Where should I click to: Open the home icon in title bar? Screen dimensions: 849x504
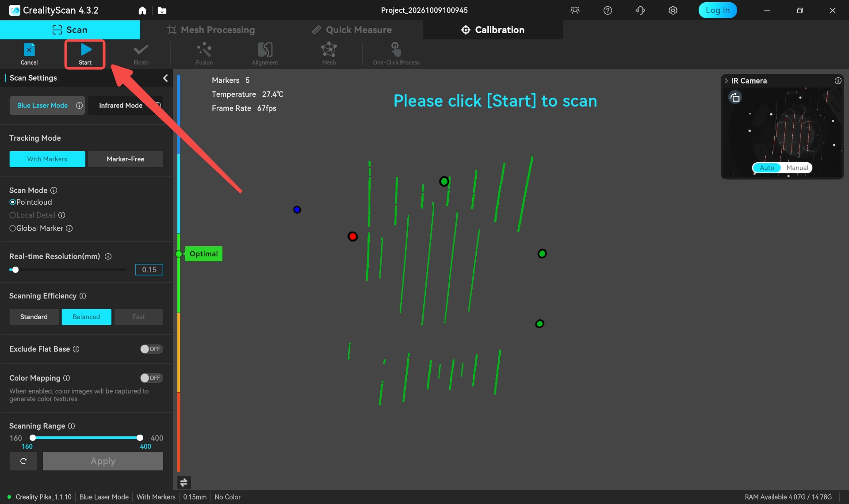pos(142,11)
